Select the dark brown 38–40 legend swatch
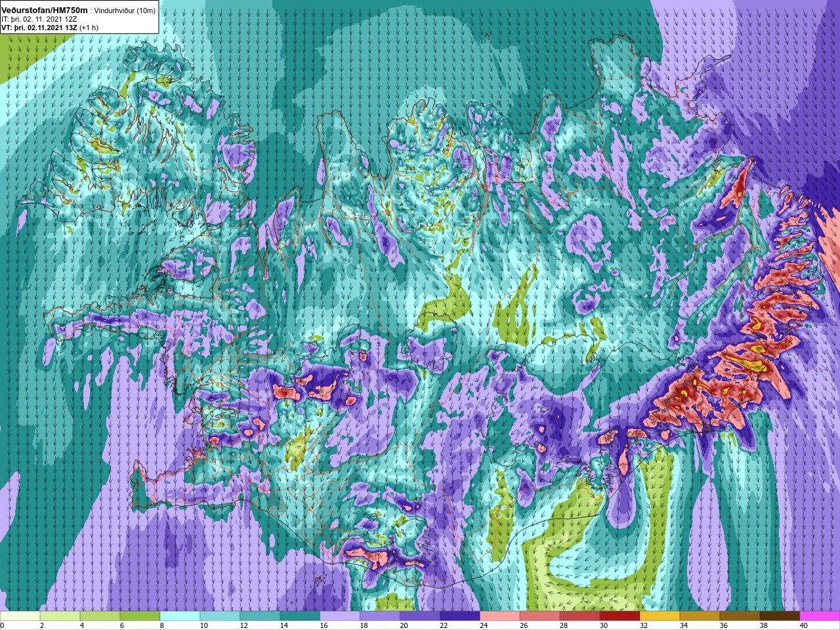The image size is (840, 630). [x=781, y=617]
